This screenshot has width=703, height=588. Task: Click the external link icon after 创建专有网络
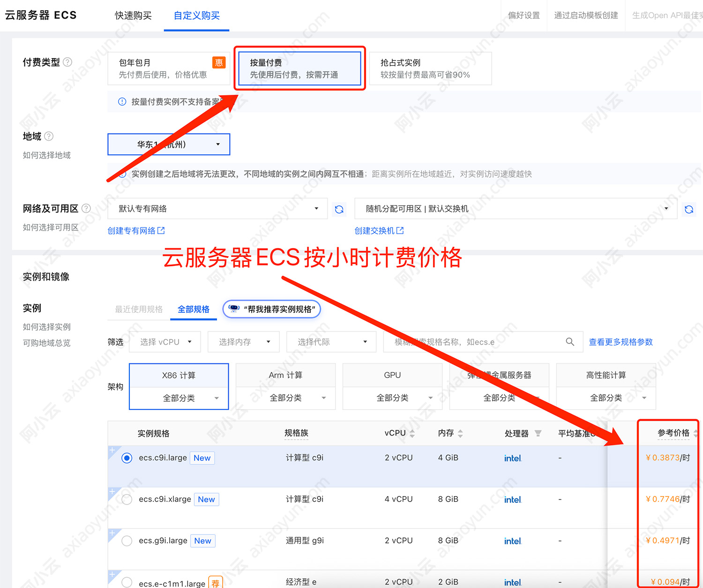(161, 230)
